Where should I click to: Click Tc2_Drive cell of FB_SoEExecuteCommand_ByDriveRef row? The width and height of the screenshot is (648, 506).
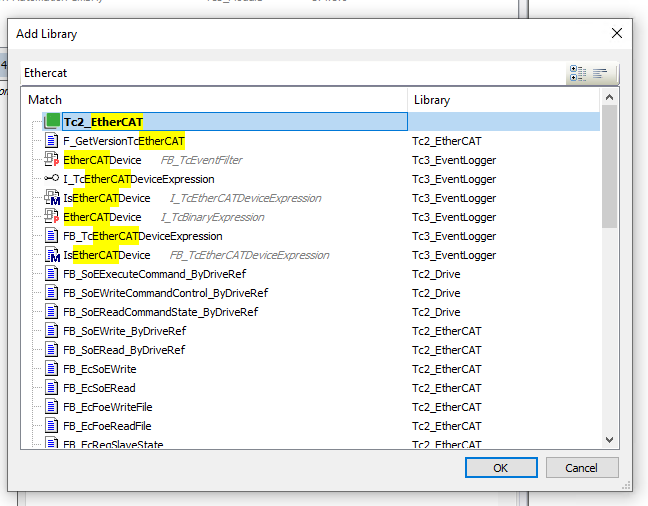point(436,274)
